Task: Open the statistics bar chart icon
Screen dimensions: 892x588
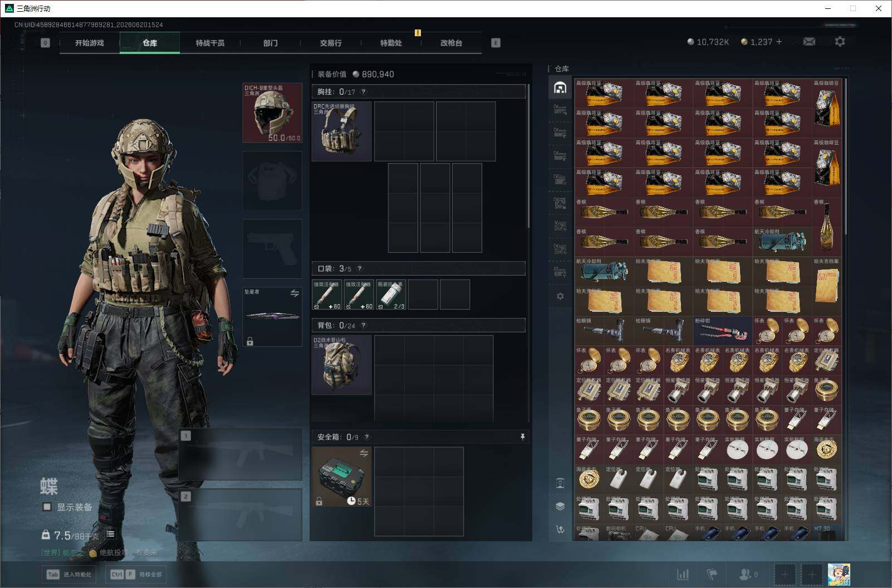Action: click(683, 574)
